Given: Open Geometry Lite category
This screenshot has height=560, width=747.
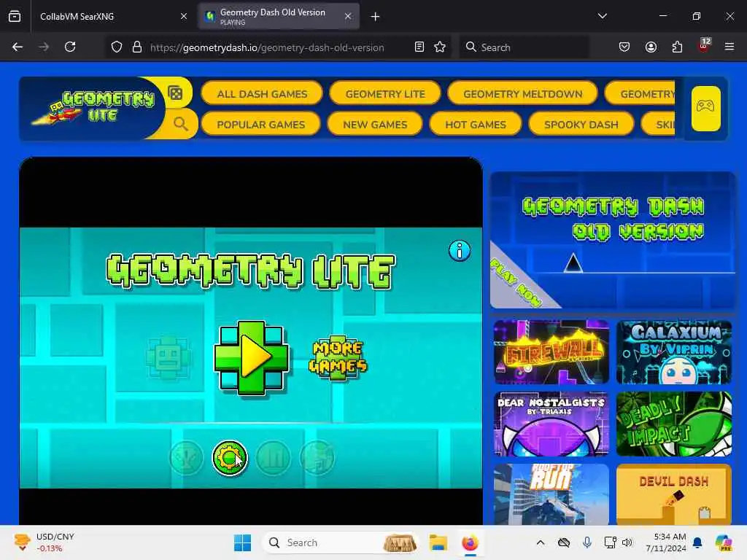Looking at the screenshot, I should pyautogui.click(x=385, y=94).
